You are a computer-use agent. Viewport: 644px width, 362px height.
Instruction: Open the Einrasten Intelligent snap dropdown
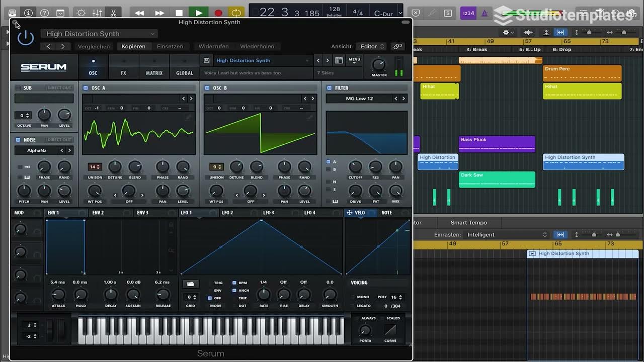tap(507, 235)
